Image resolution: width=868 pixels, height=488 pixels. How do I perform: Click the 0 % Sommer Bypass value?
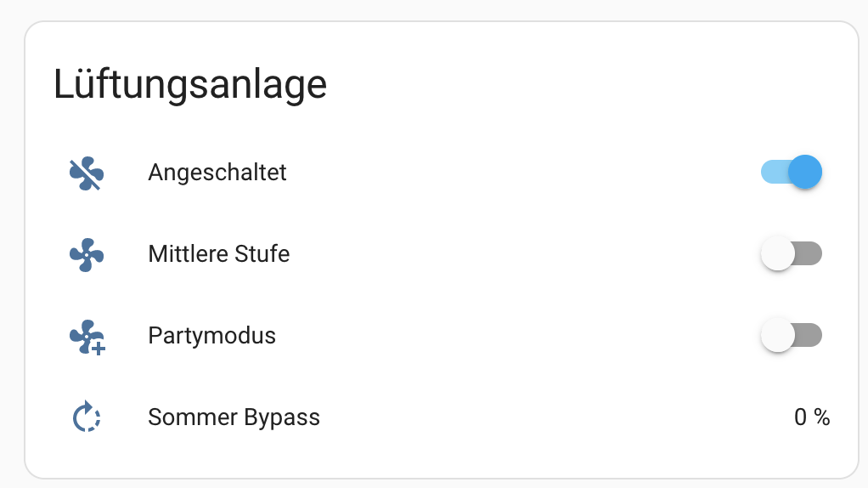point(811,417)
